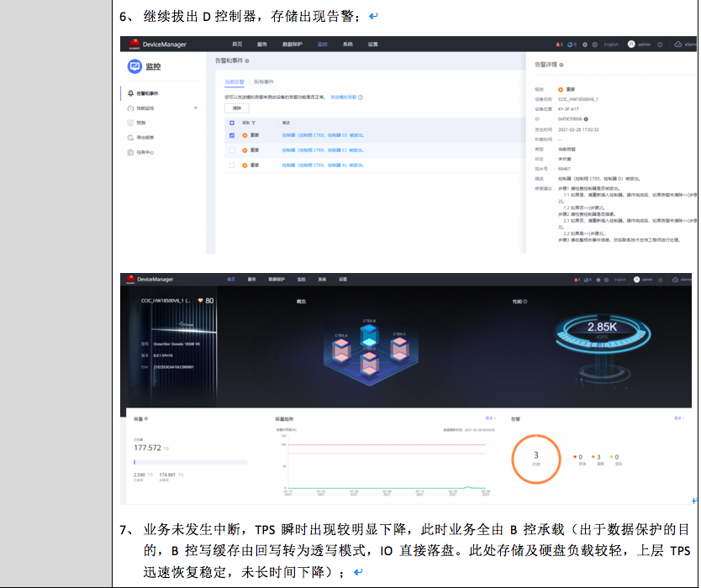Click the 性能监控 sidebar icon

pyautogui.click(x=130, y=108)
